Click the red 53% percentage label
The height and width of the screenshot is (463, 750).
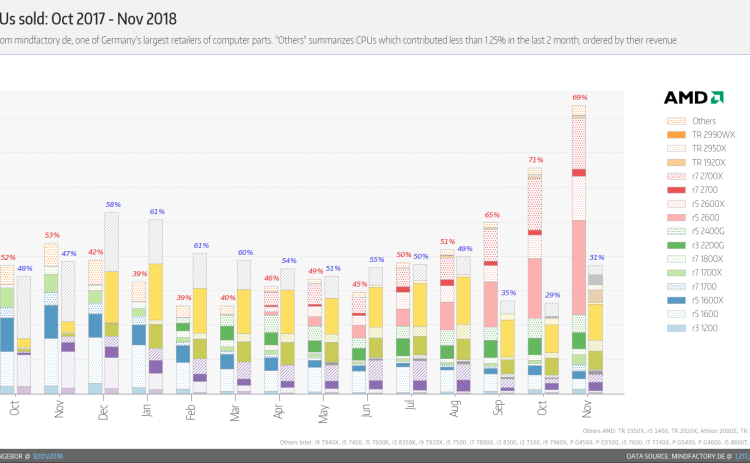tap(52, 235)
